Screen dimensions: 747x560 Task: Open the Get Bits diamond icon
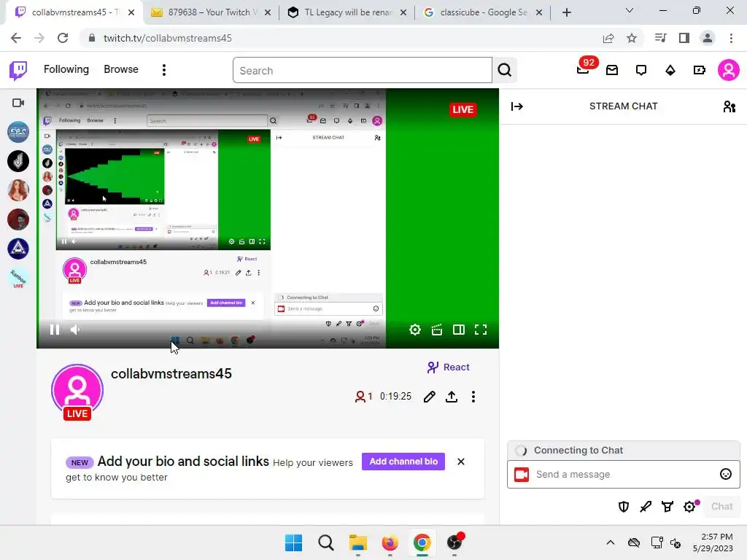pyautogui.click(x=670, y=71)
